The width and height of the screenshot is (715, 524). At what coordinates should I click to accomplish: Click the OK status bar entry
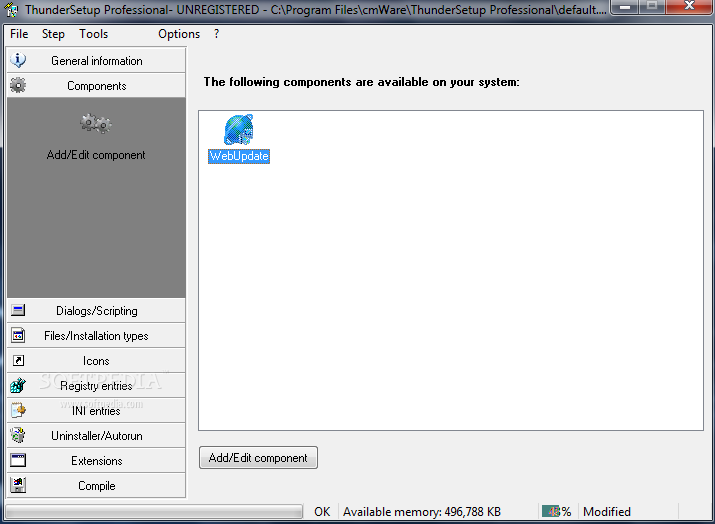[322, 512]
